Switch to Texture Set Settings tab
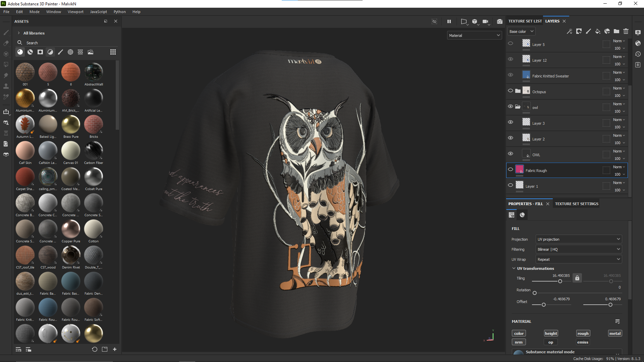The height and width of the screenshot is (362, 644). click(x=577, y=204)
